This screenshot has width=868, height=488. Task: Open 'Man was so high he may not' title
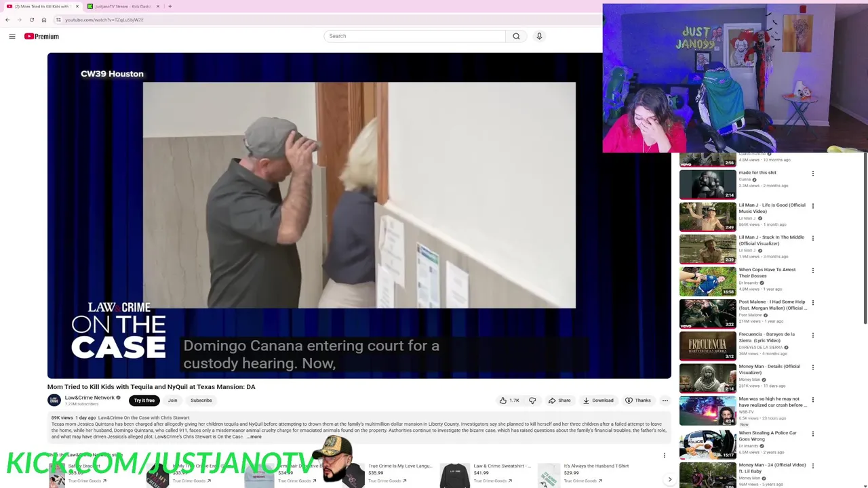pos(772,402)
